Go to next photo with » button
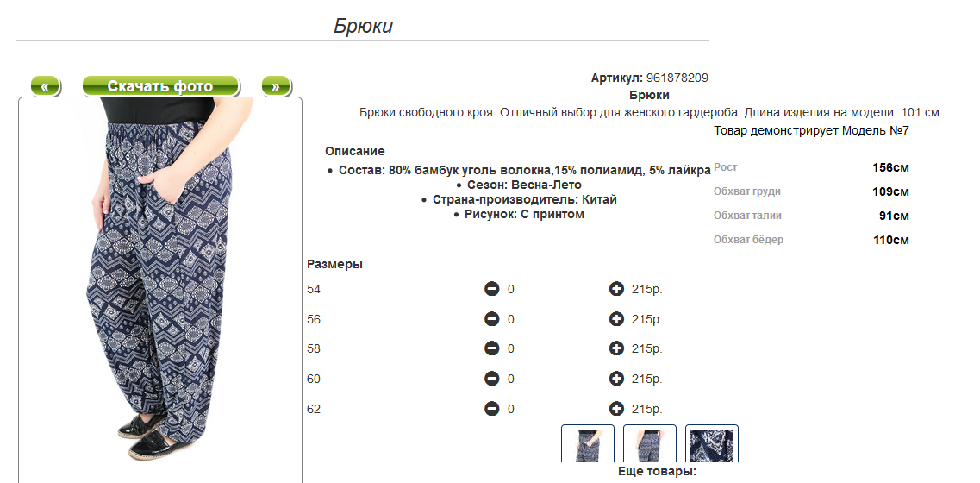Screen dimensions: 980x483 [276, 85]
